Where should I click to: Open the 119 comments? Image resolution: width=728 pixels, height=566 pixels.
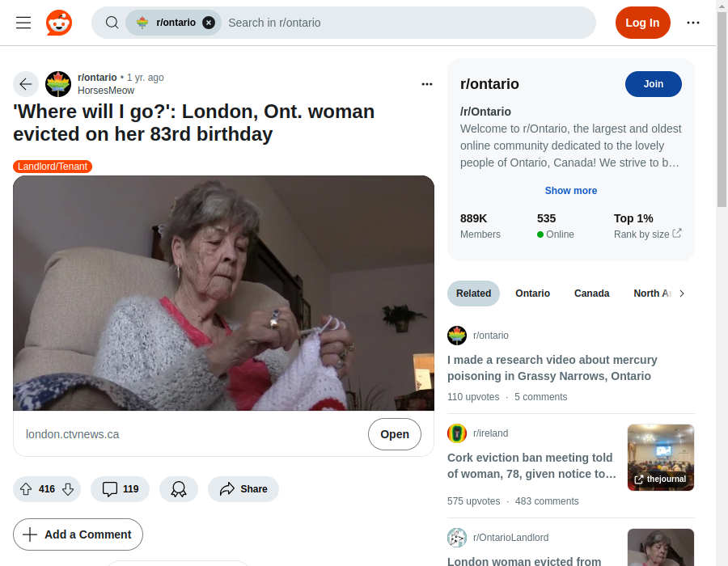pyautogui.click(x=121, y=489)
